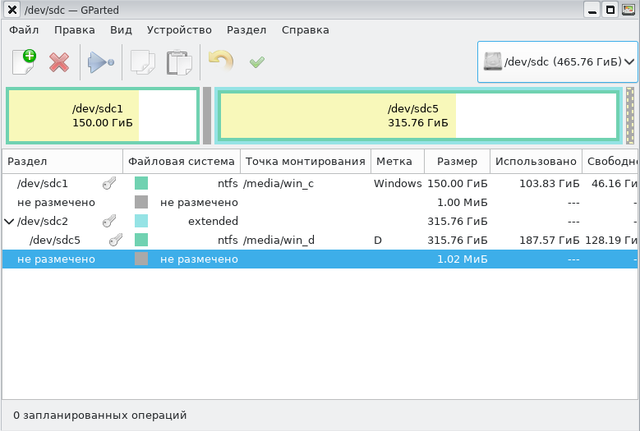
Task: Click the key lock icon for /dev/sdc1
Action: point(109,183)
